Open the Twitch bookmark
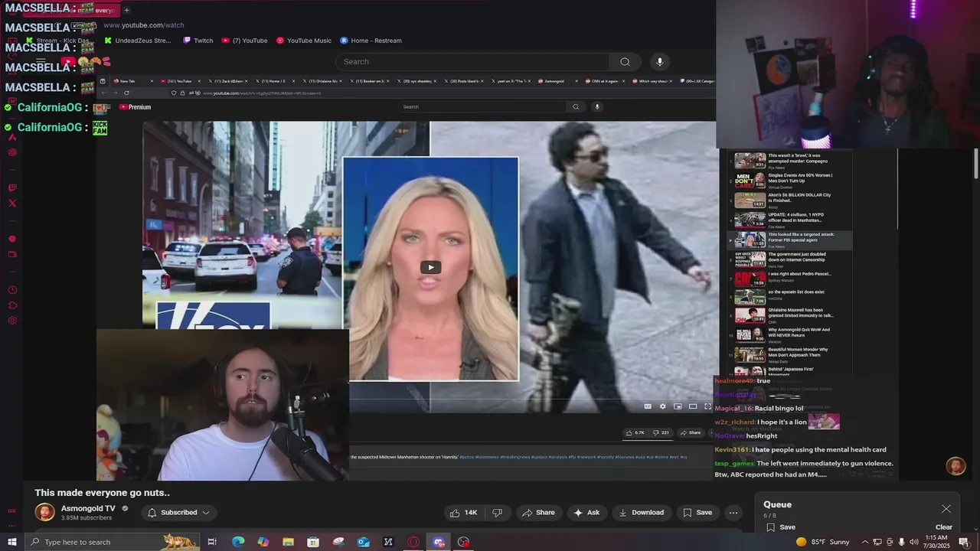Screen dimensions: 980x551 [x=198, y=41]
